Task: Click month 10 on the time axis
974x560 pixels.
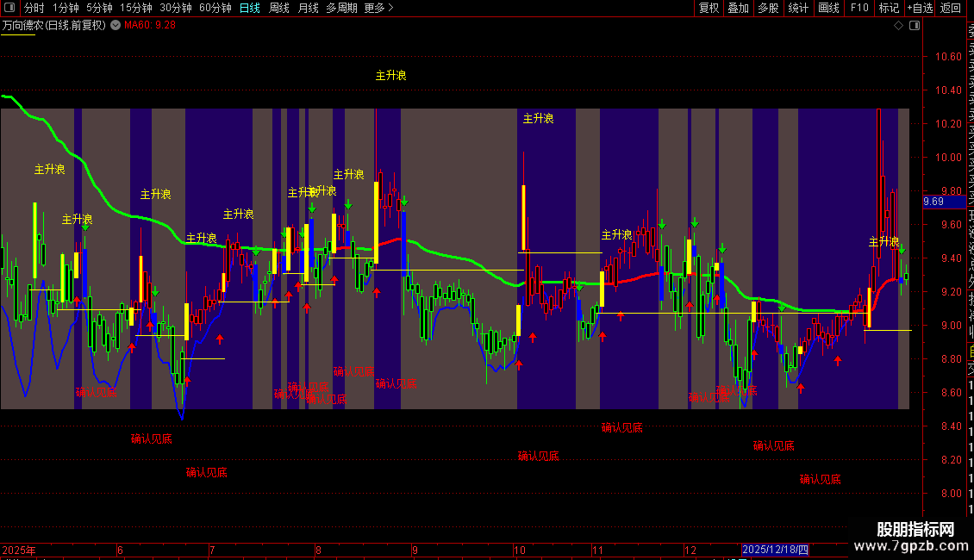Action: 519,550
